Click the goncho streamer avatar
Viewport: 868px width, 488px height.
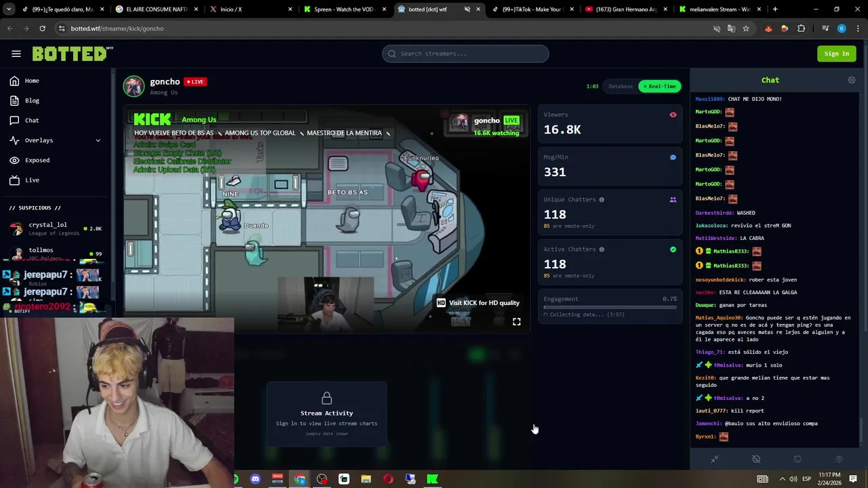(134, 86)
